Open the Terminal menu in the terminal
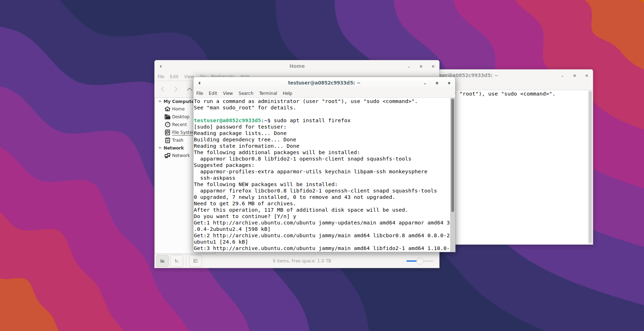644x331 pixels. 268,93
